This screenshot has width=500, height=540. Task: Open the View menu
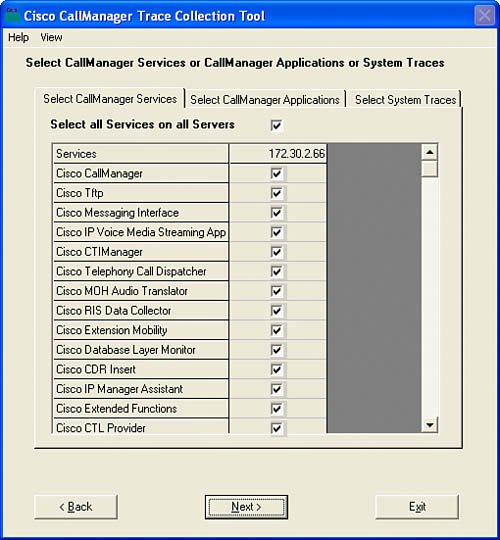[51, 37]
